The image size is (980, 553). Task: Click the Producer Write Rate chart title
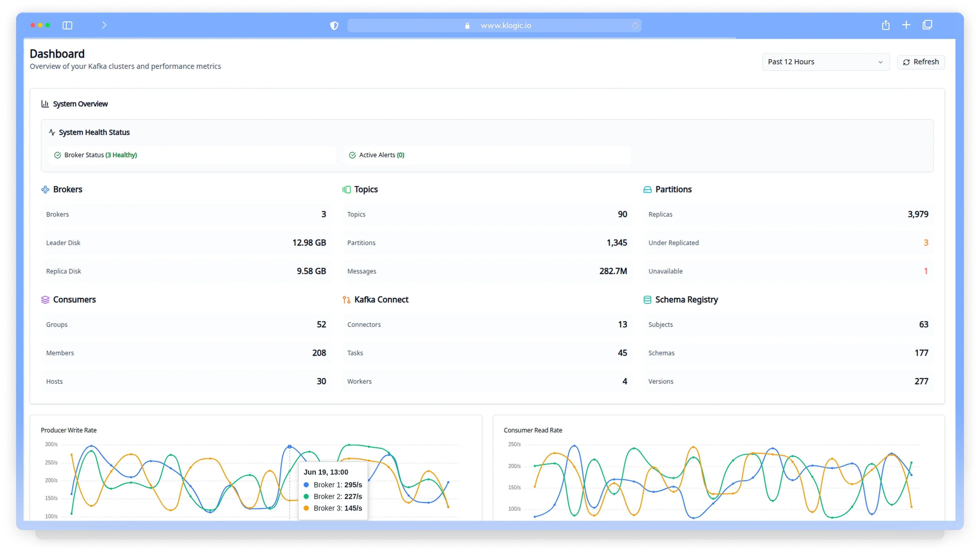tap(69, 430)
